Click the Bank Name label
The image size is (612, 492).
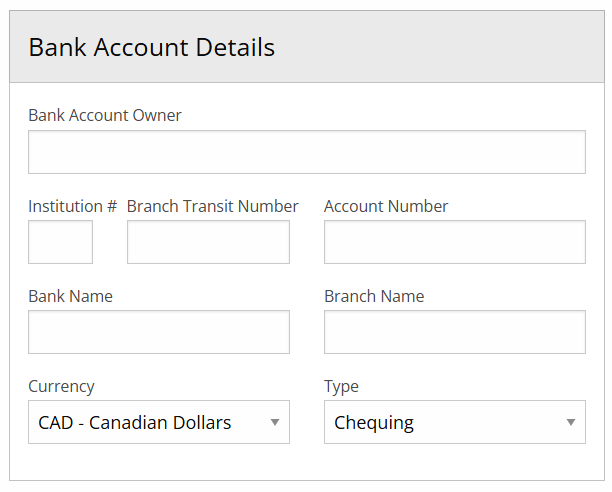click(x=70, y=296)
